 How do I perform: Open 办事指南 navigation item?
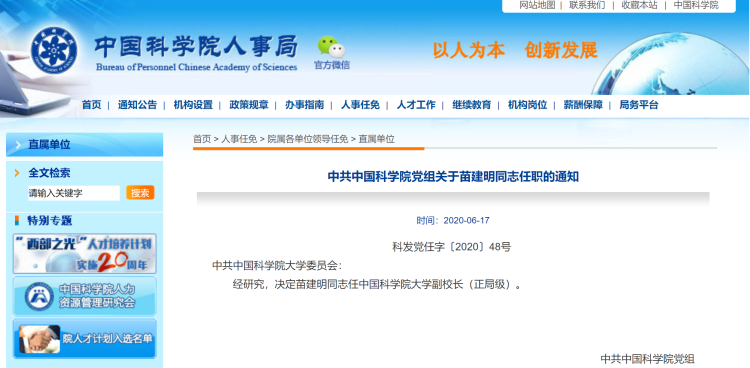click(305, 105)
